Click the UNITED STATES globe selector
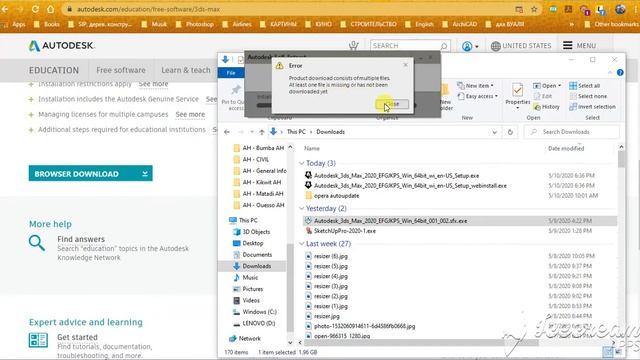The height and width of the screenshot is (360, 640). tap(521, 46)
